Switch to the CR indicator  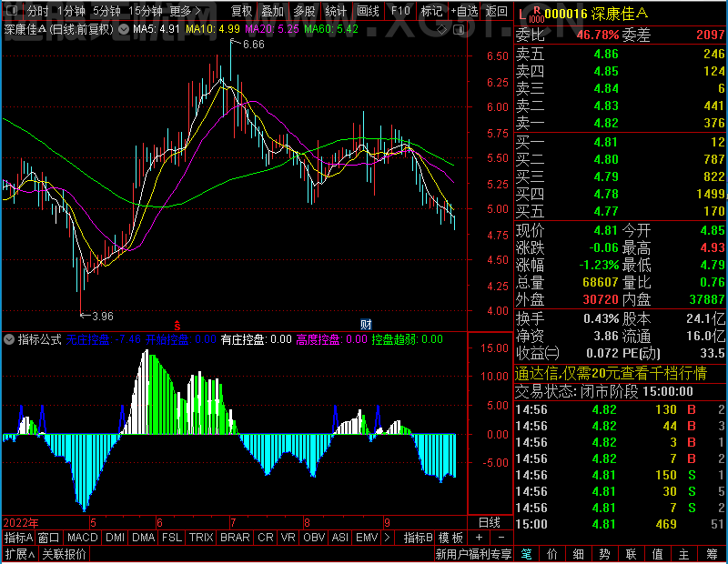(x=266, y=538)
